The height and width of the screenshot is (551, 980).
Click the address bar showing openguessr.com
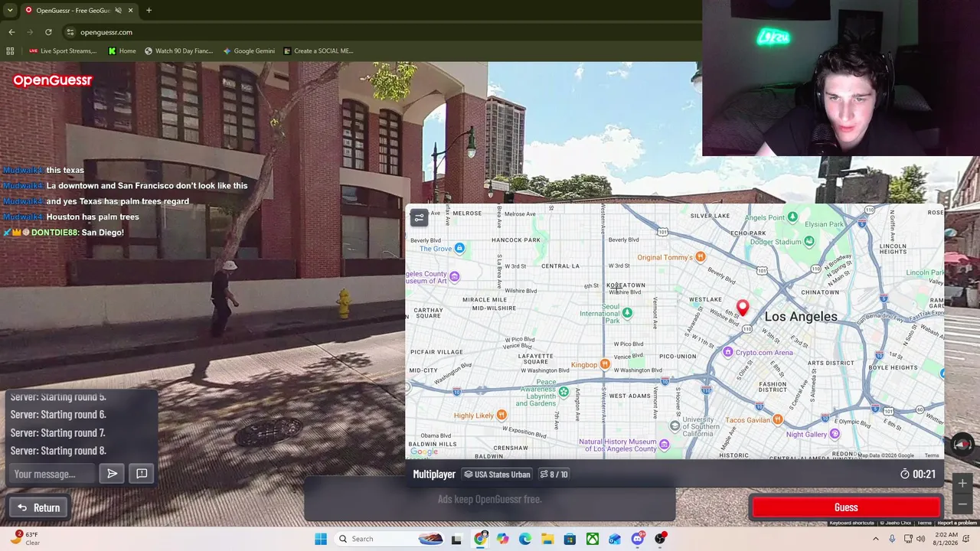coord(383,32)
